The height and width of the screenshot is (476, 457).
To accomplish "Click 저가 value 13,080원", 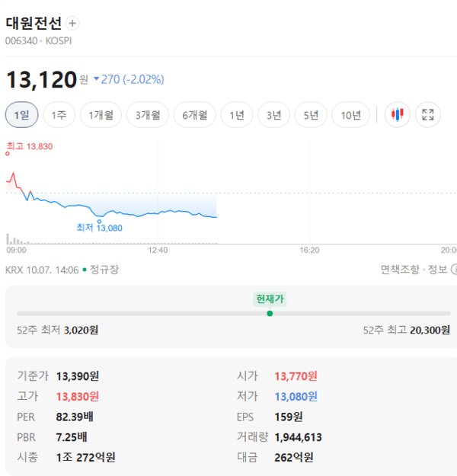I will pyautogui.click(x=296, y=397).
